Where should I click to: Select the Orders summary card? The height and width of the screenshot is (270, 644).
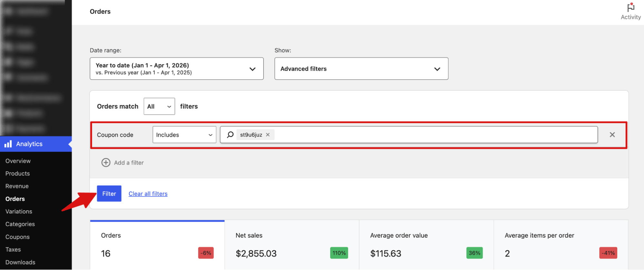coord(157,245)
